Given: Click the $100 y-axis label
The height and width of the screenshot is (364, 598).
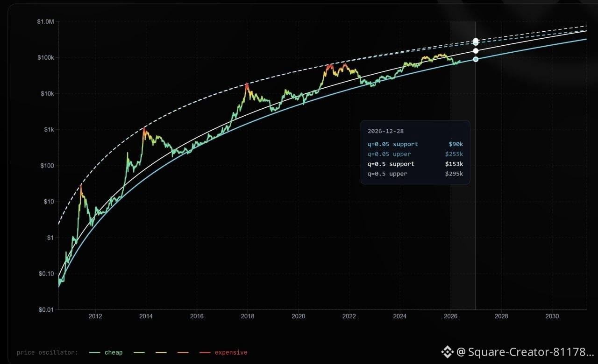Looking at the screenshot, I should coord(48,166).
